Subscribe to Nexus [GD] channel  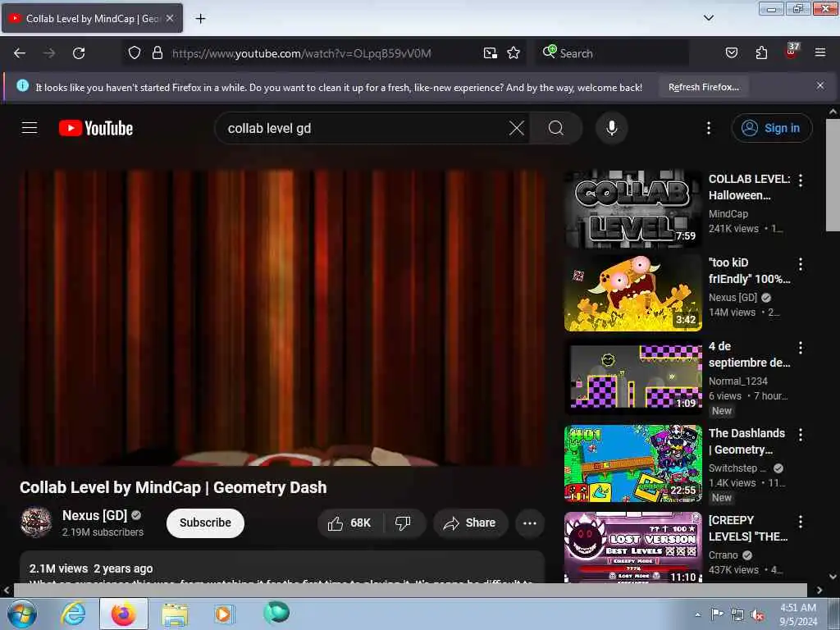[205, 523]
